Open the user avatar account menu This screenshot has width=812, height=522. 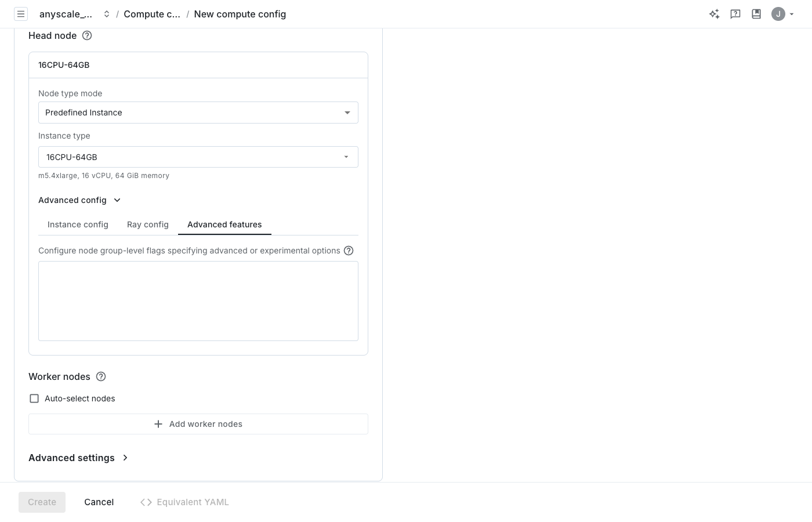click(782, 14)
